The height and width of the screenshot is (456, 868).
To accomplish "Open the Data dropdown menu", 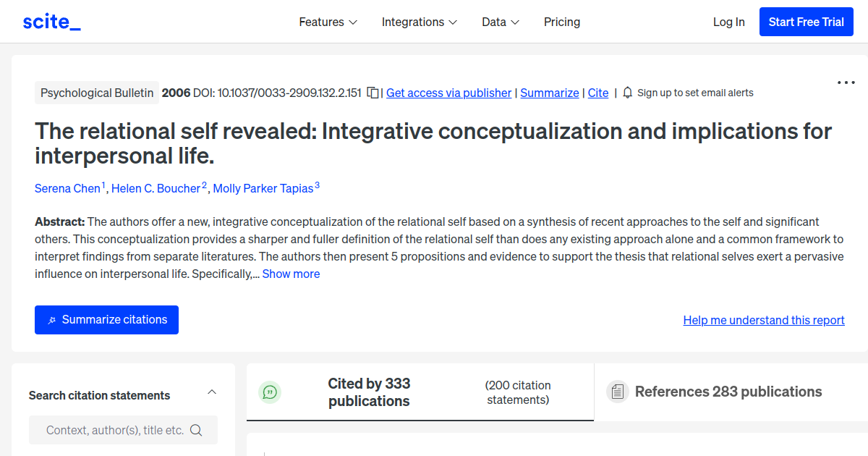I will [x=501, y=22].
